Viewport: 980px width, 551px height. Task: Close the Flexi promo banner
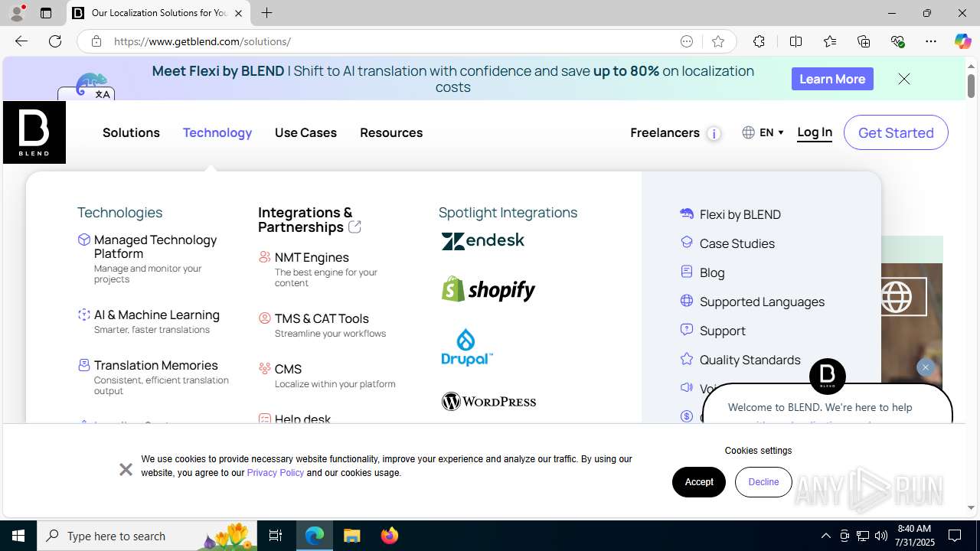point(904,79)
